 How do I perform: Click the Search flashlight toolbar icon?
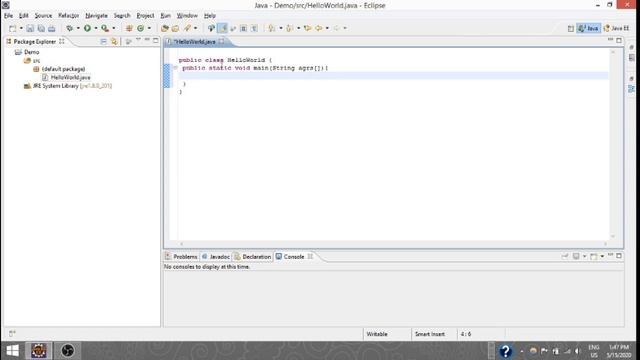(x=187, y=28)
